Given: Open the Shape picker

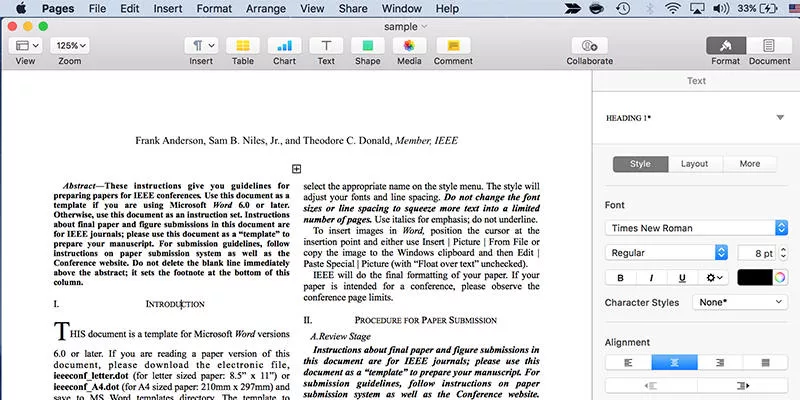Looking at the screenshot, I should (367, 46).
